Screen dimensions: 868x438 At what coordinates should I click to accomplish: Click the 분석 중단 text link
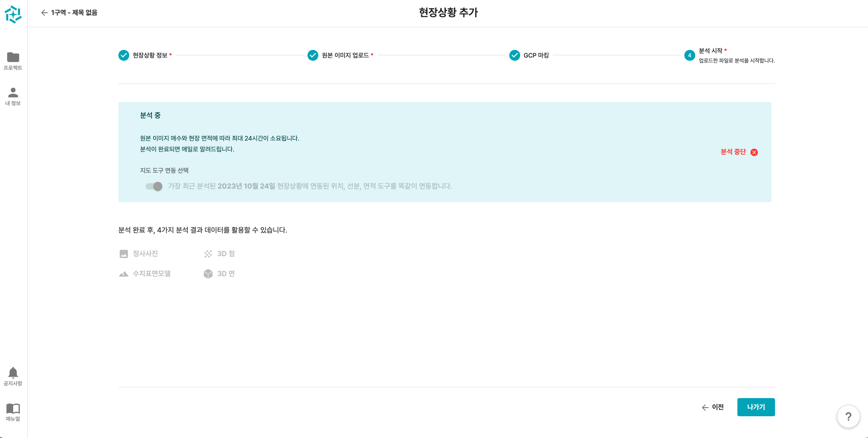[733, 152]
